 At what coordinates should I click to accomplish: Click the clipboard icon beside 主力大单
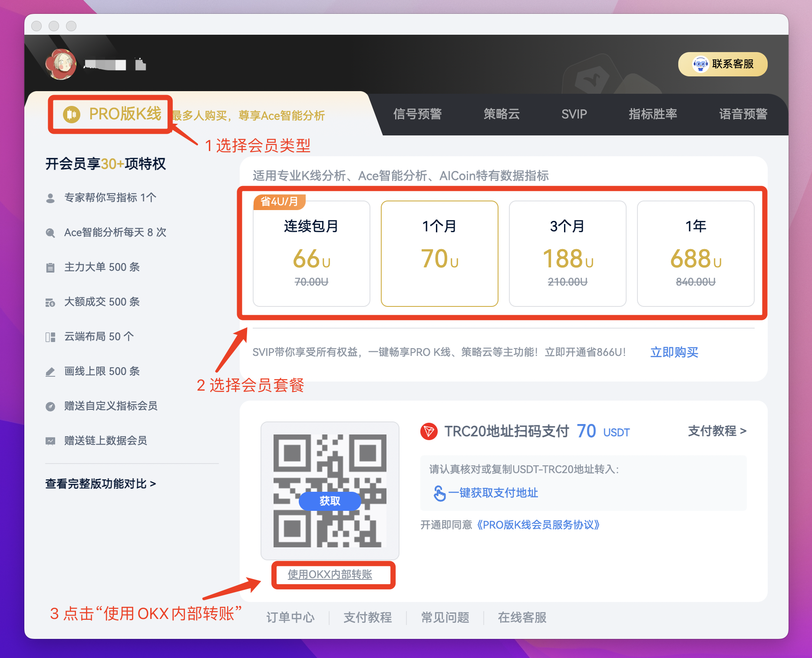click(x=50, y=267)
